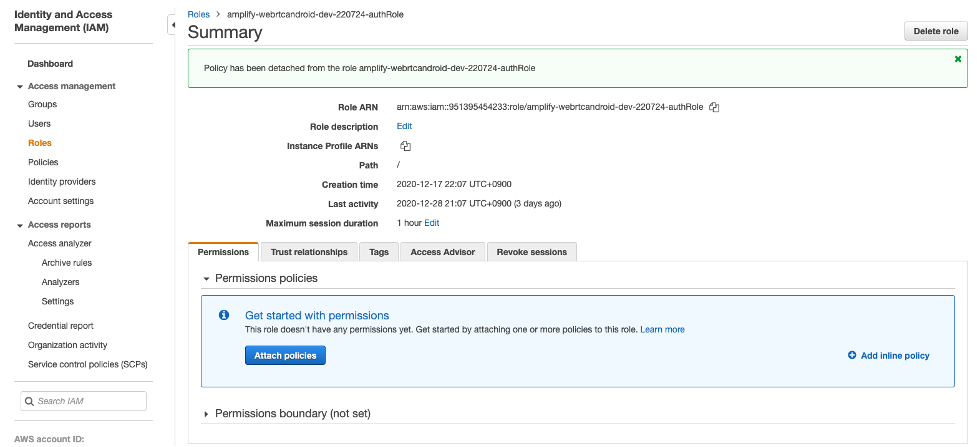Image resolution: width=977 pixels, height=447 pixels.
Task: Switch to the Permissions tab
Action: 223,252
